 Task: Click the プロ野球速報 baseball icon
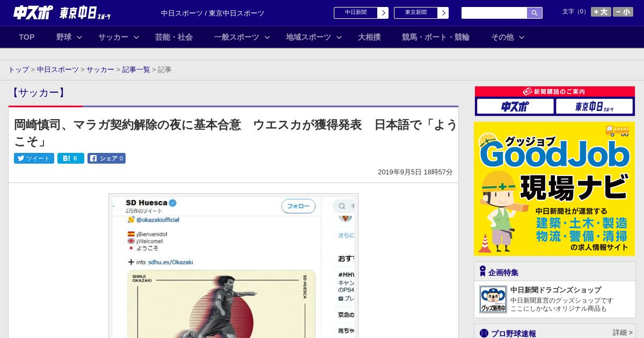[484, 333]
